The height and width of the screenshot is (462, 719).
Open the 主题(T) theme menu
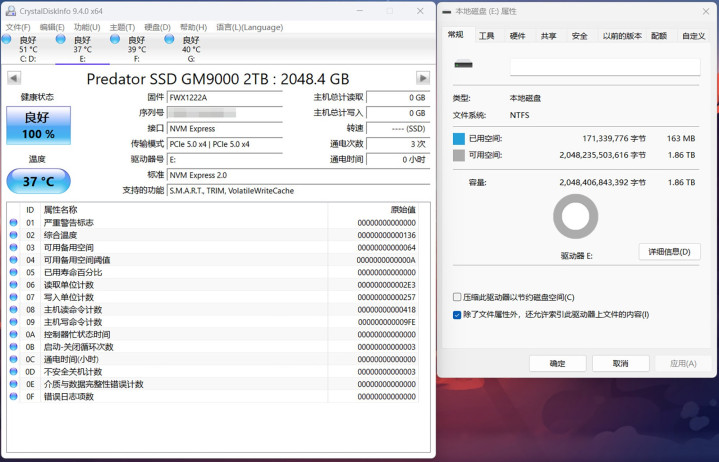pos(121,27)
